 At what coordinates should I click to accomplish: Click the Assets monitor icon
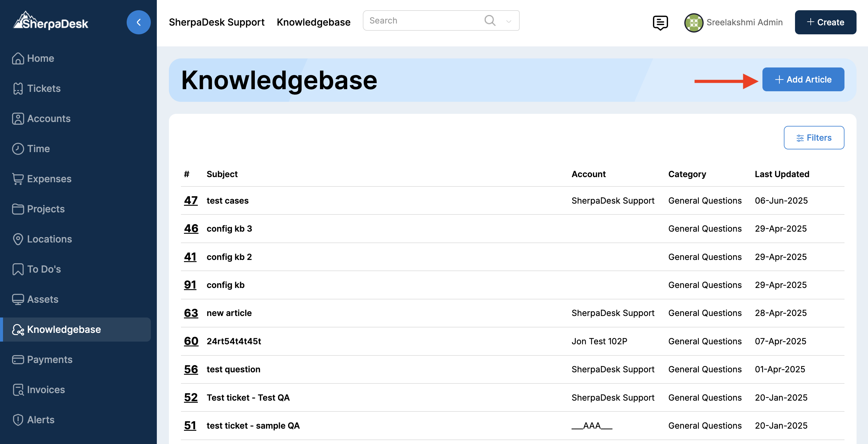coord(18,299)
